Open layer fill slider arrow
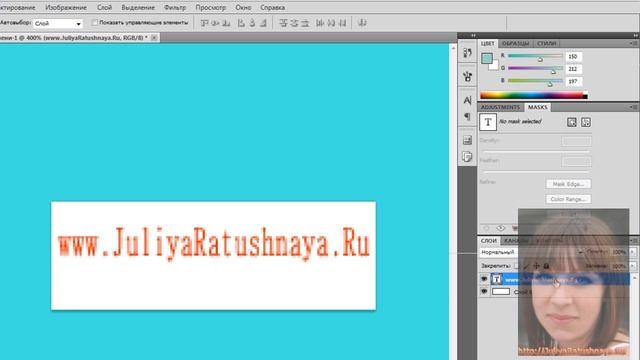Viewport: 640px width, 360px height. [x=632, y=266]
